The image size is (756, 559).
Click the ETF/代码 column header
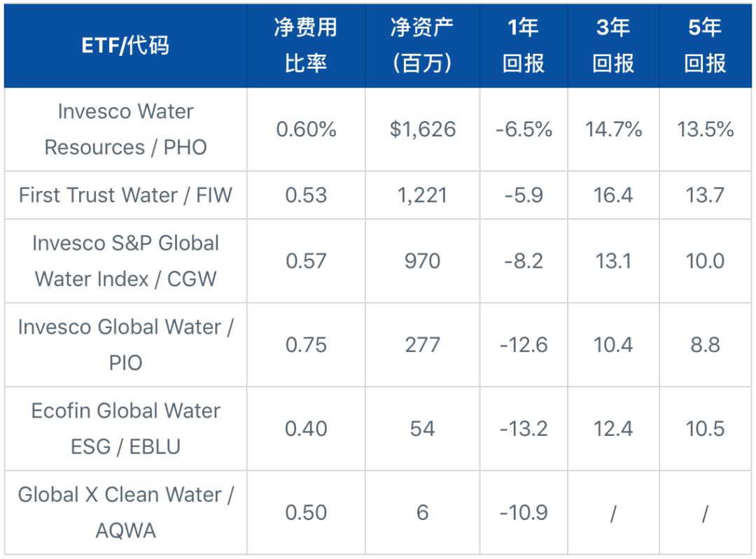click(125, 45)
